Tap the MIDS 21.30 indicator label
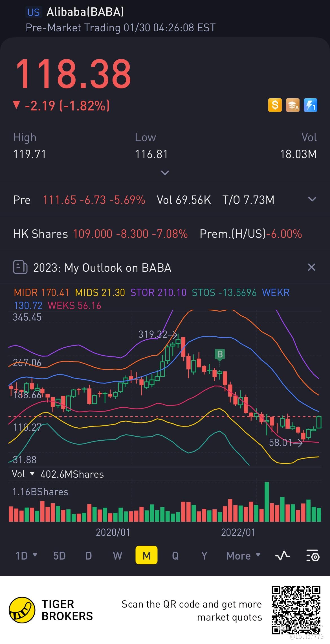 pyautogui.click(x=100, y=292)
